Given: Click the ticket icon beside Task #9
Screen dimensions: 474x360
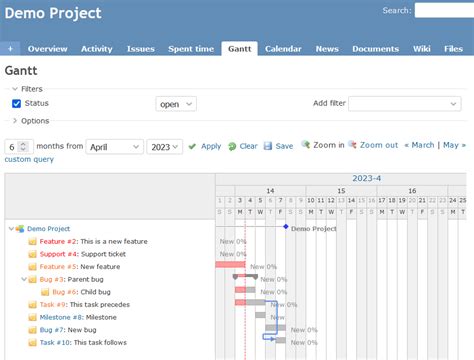Looking at the screenshot, I should click(32, 305).
